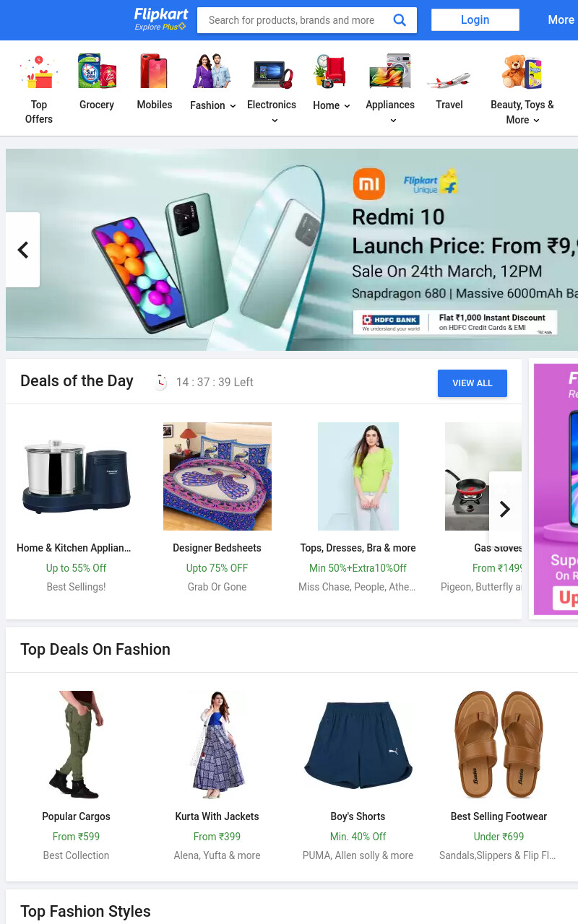578x924 pixels.
Task: Open Designer Bedsheets deal thumbnail
Action: tap(217, 476)
